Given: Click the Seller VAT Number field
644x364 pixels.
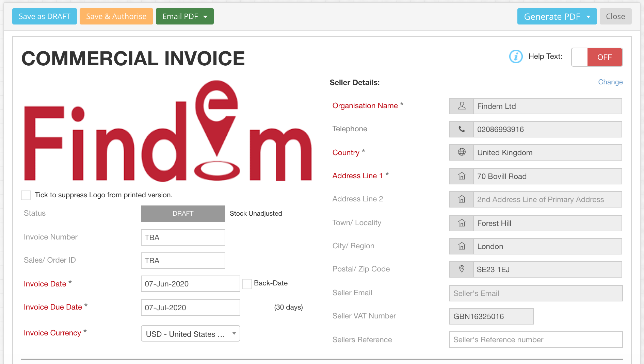Looking at the screenshot, I should [492, 316].
